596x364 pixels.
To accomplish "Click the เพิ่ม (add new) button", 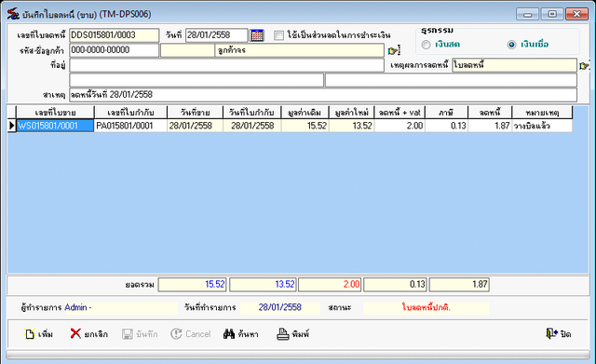I will tap(39, 334).
